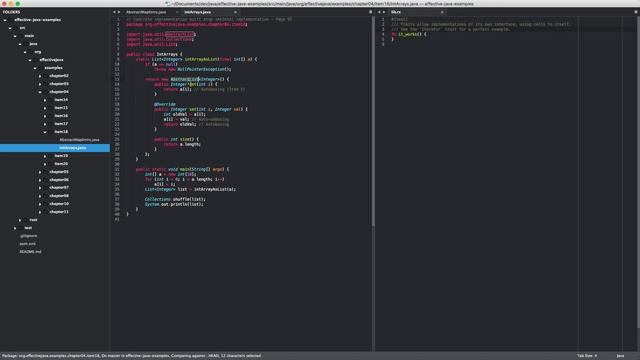Click the @Override annotation on line 18
The width and height of the screenshot is (640, 360).
point(165,104)
